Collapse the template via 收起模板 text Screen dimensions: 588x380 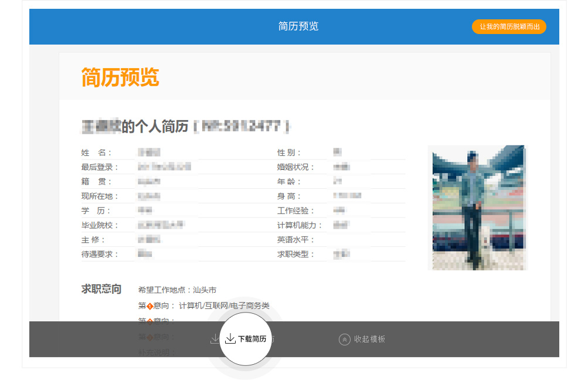point(369,339)
